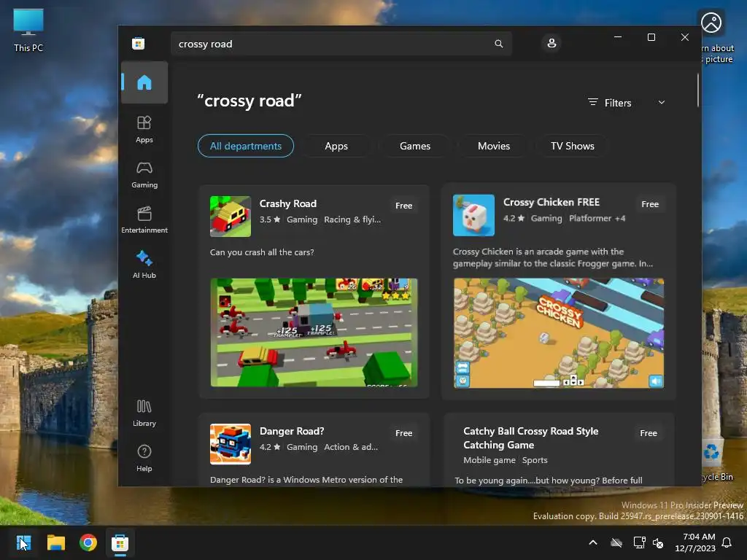Click Free button for Danger Road?

click(403, 433)
